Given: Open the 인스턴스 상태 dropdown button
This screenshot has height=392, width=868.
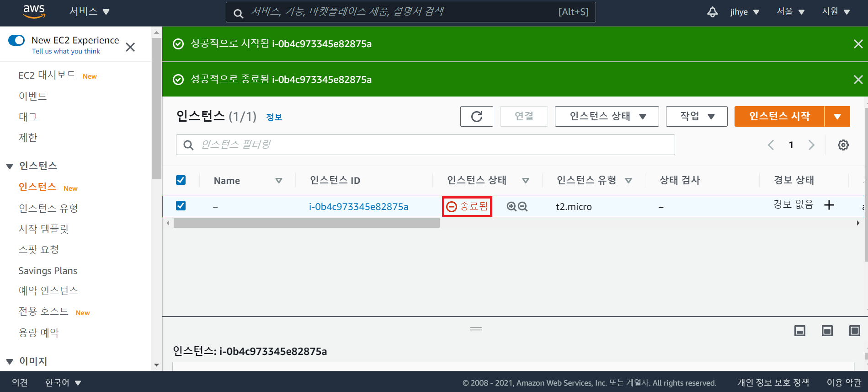Looking at the screenshot, I should pos(607,116).
